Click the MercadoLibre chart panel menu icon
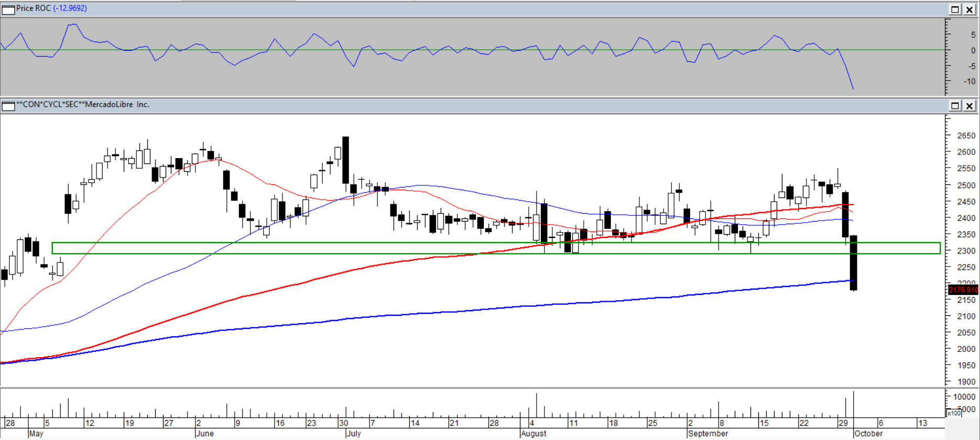 (x=8, y=106)
